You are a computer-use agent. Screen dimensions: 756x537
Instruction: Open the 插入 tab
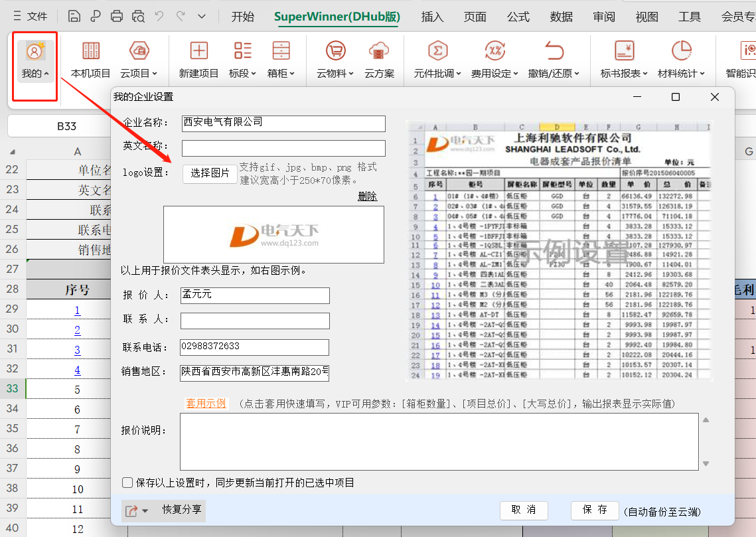click(432, 17)
